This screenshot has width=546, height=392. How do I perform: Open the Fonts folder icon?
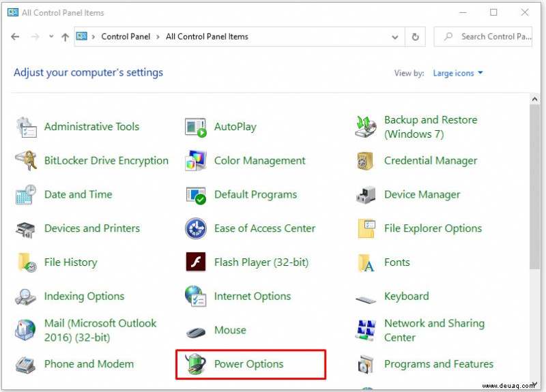366,262
